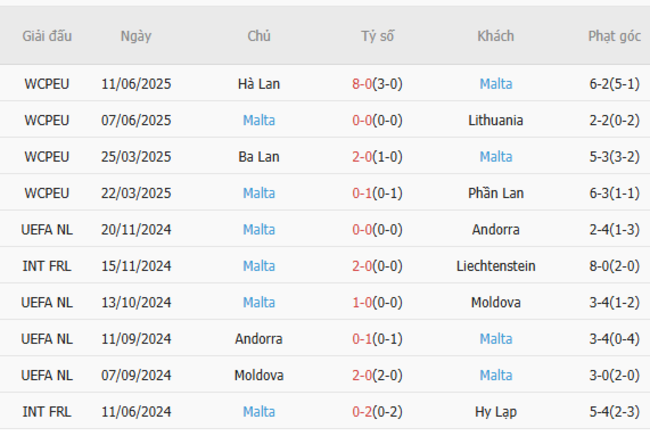Viewport: 650px width, 436px height.
Task: Click Moldova home team on 07/09/2024
Action: click(x=259, y=375)
